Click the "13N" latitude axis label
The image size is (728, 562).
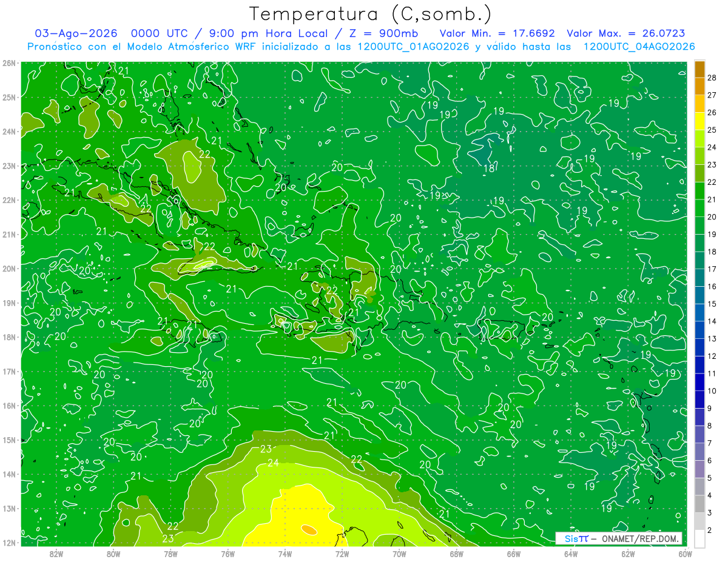point(9,508)
